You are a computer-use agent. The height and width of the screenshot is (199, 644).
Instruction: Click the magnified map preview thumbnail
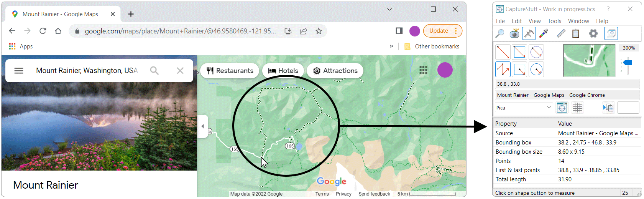(x=589, y=60)
